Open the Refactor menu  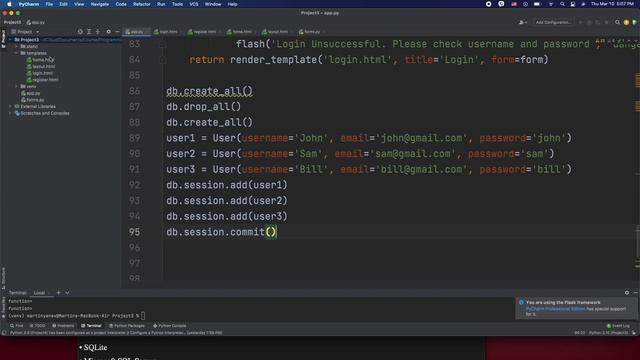point(142,4)
